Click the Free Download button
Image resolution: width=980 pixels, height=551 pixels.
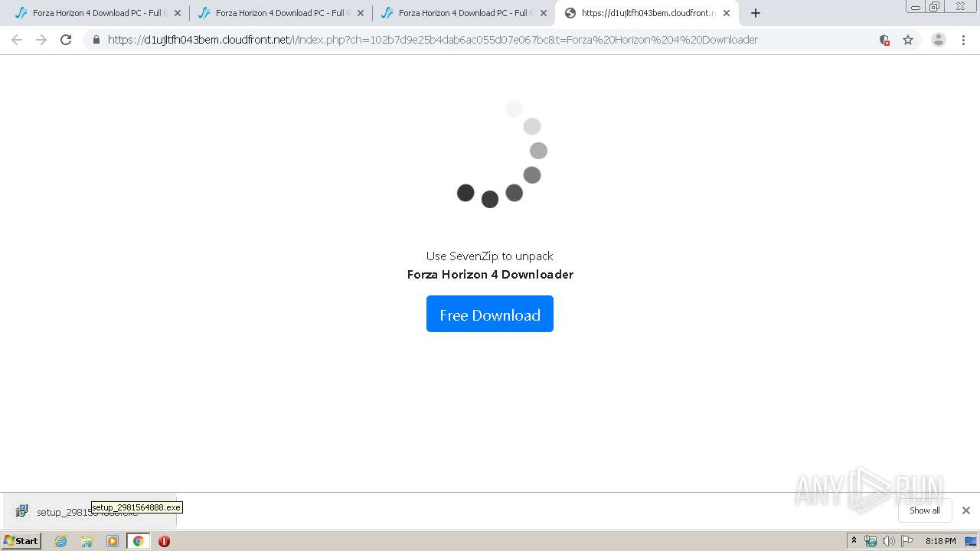490,315
